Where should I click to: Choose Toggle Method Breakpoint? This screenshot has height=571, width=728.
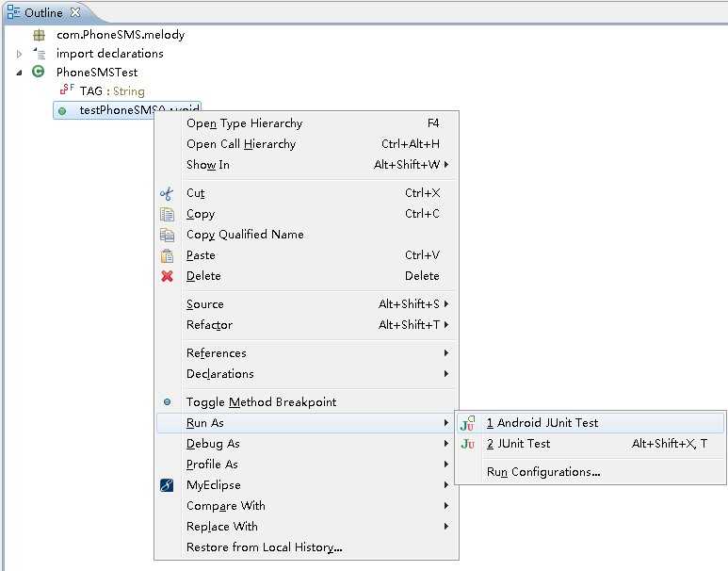306,402
